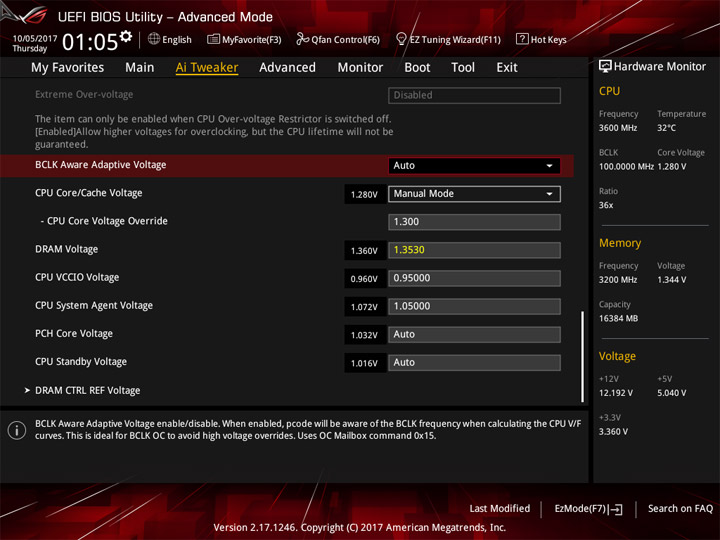Click Last Modified button
The width and height of the screenshot is (720, 540).
click(500, 509)
